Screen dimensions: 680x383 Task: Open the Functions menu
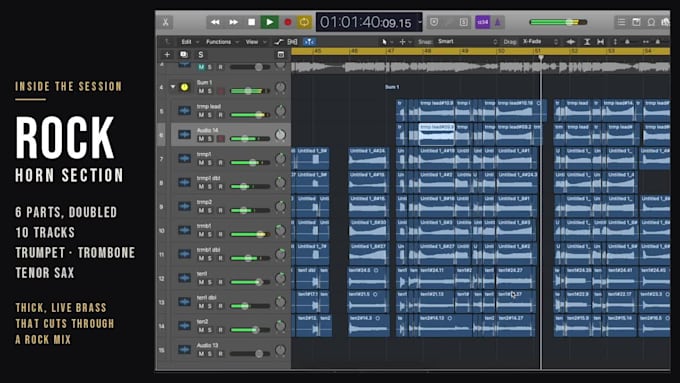pos(222,42)
